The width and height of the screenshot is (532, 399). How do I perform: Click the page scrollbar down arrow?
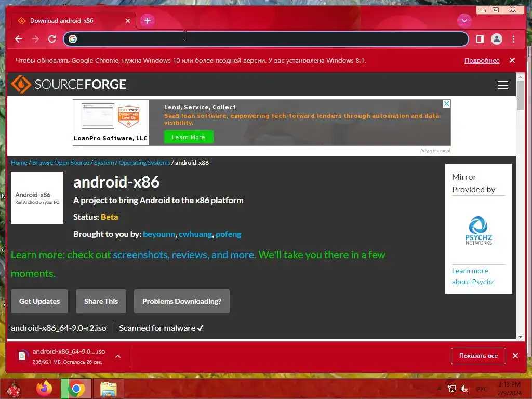(x=520, y=336)
